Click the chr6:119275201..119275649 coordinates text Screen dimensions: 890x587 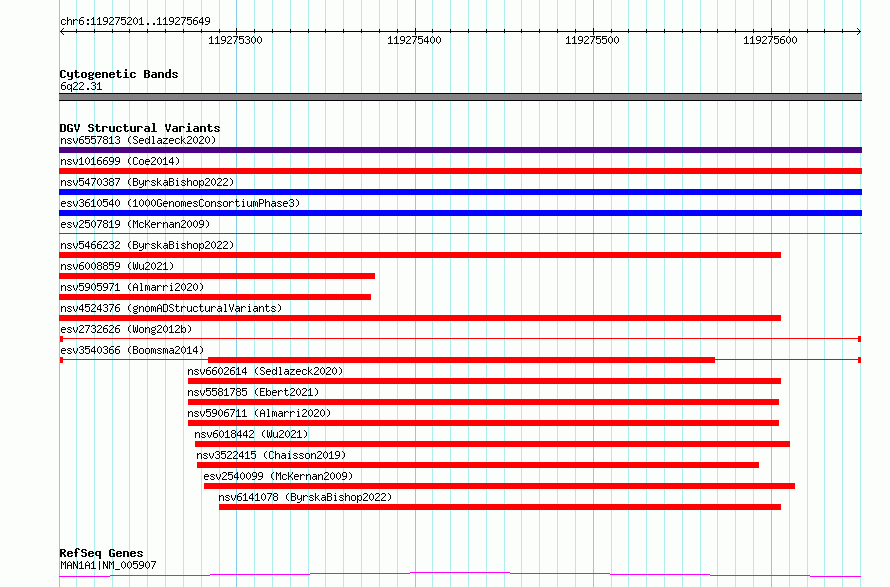135,22
